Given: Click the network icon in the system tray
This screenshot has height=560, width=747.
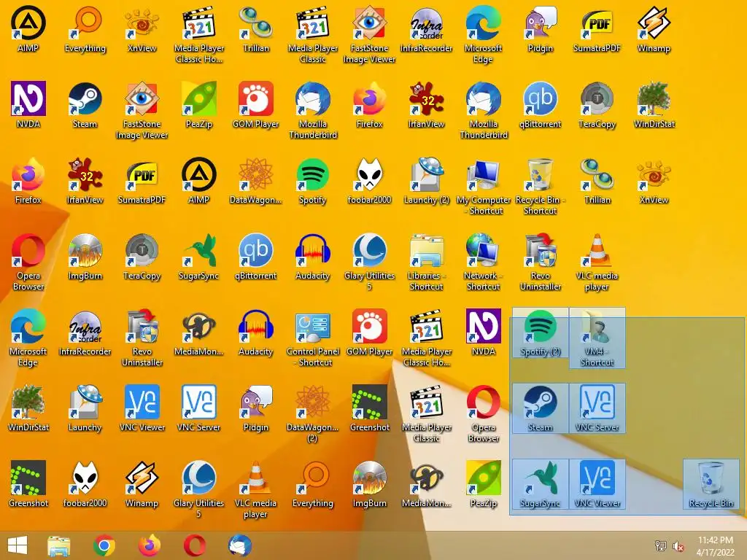Looking at the screenshot, I should click(661, 546).
